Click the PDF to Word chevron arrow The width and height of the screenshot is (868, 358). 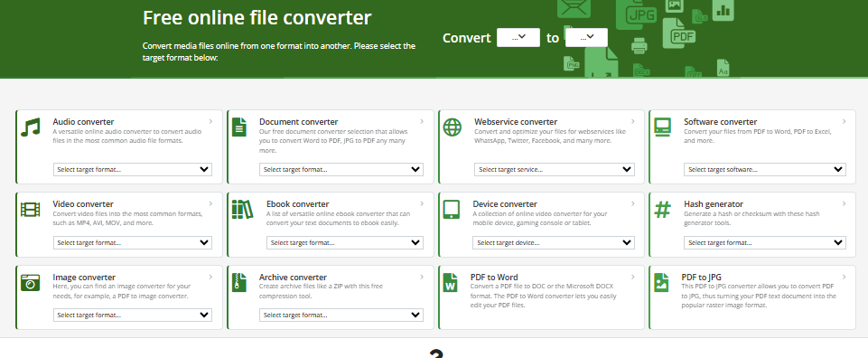pyautogui.click(x=633, y=278)
